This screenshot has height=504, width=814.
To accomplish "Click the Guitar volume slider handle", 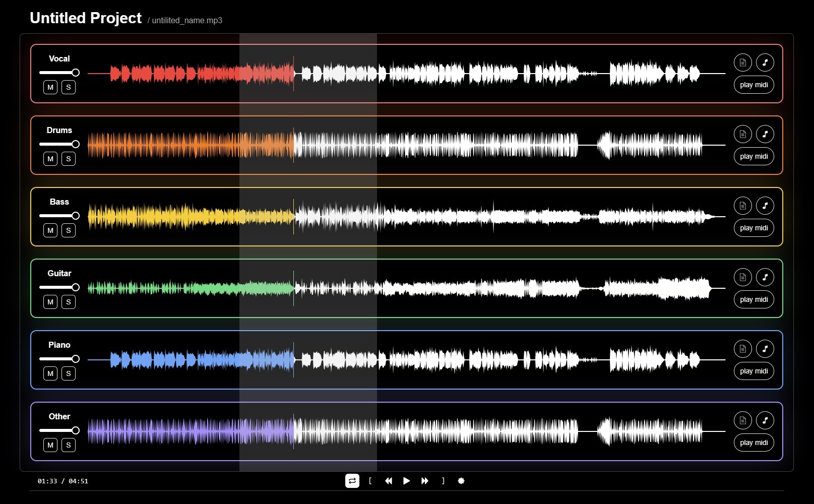I will coord(76,287).
